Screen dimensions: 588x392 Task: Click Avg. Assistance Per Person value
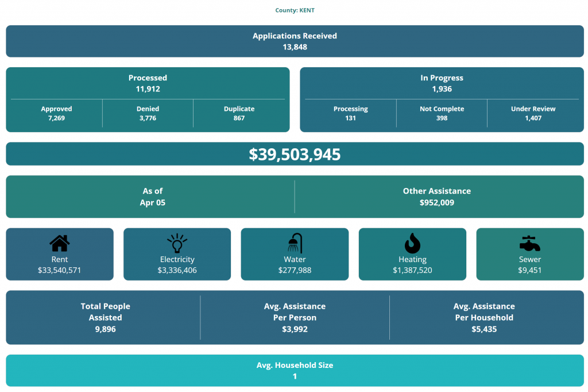click(x=295, y=329)
